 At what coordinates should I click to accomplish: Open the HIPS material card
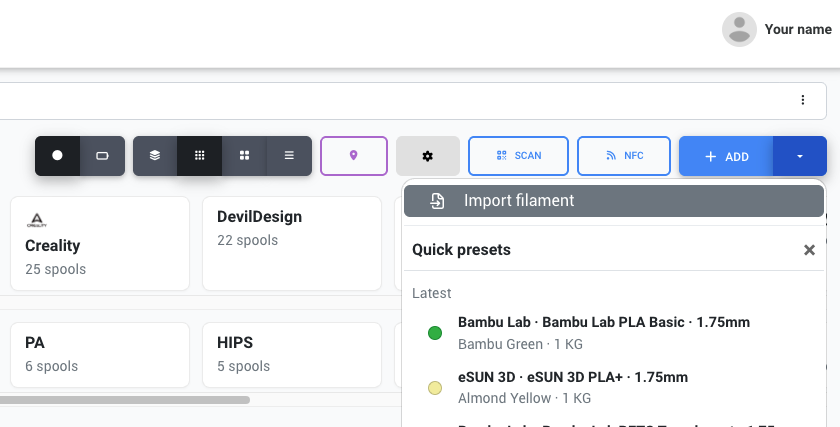pyautogui.click(x=292, y=355)
